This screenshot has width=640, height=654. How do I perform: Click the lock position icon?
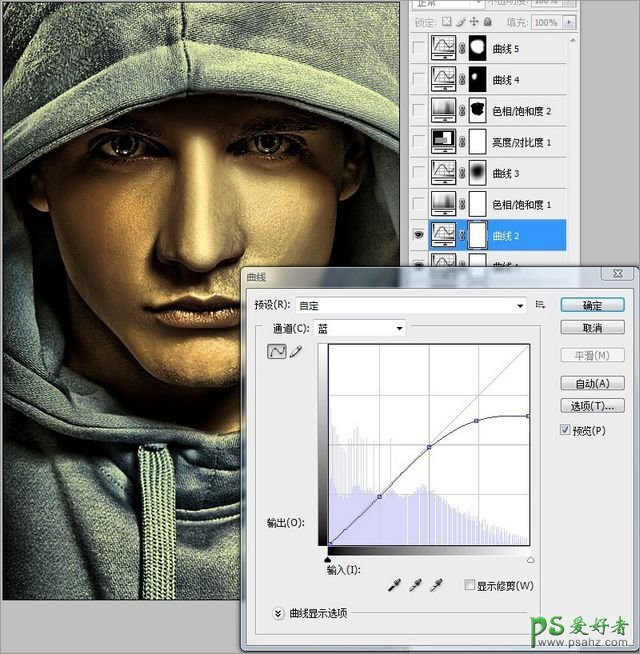pyautogui.click(x=473, y=22)
